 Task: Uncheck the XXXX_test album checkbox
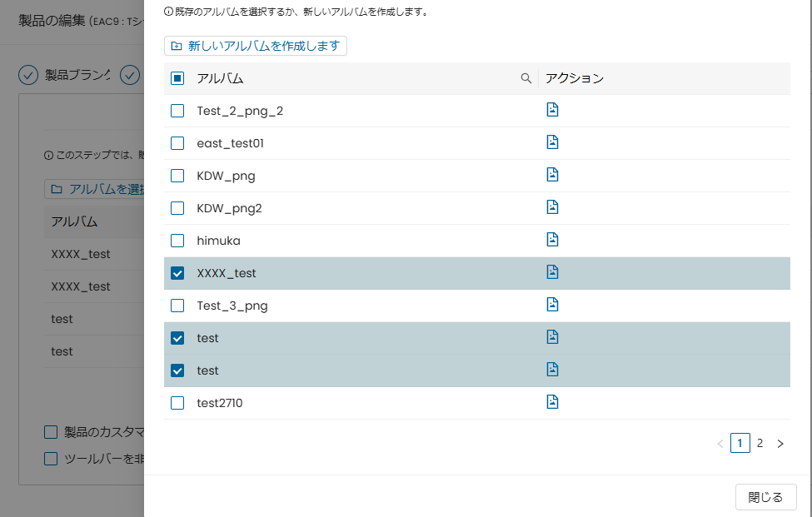(x=177, y=273)
